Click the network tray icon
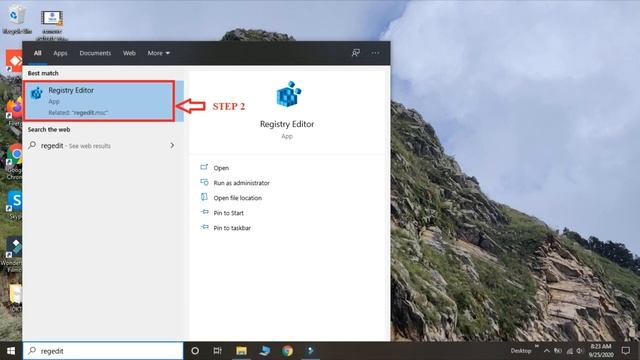The image size is (640, 360). pyautogui.click(x=569, y=351)
